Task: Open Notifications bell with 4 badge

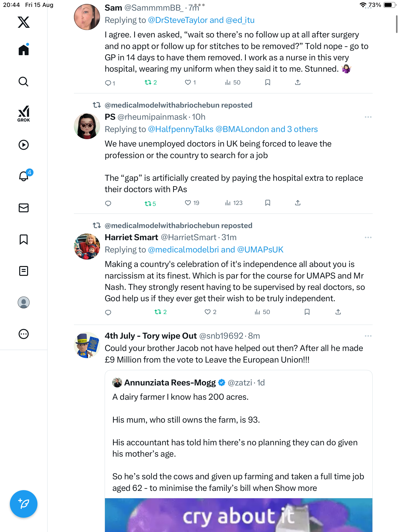Action: [24, 176]
